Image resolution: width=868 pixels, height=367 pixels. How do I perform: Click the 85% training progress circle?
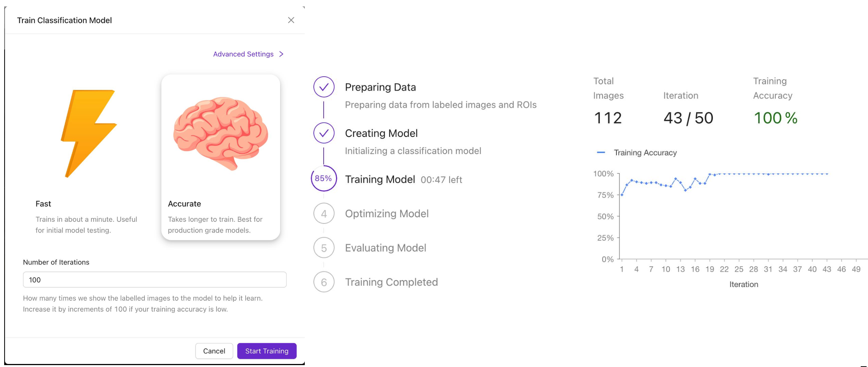pos(323,179)
